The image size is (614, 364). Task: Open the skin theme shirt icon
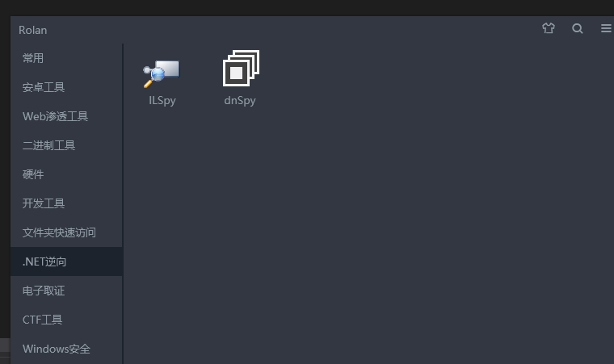549,28
